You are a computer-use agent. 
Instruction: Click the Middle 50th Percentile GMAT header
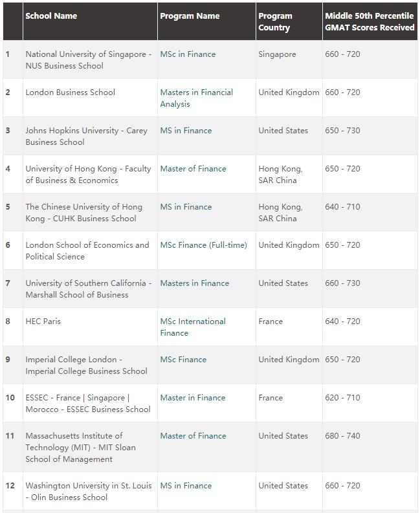click(370, 22)
